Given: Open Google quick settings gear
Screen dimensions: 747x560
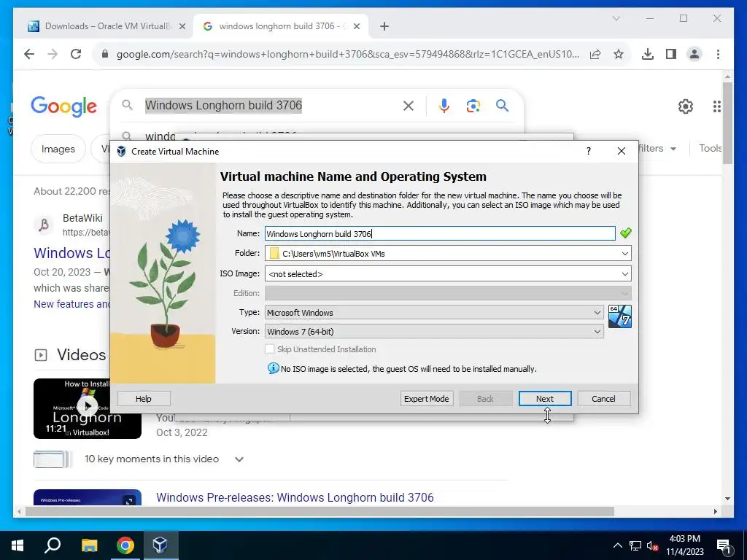Looking at the screenshot, I should click(686, 106).
